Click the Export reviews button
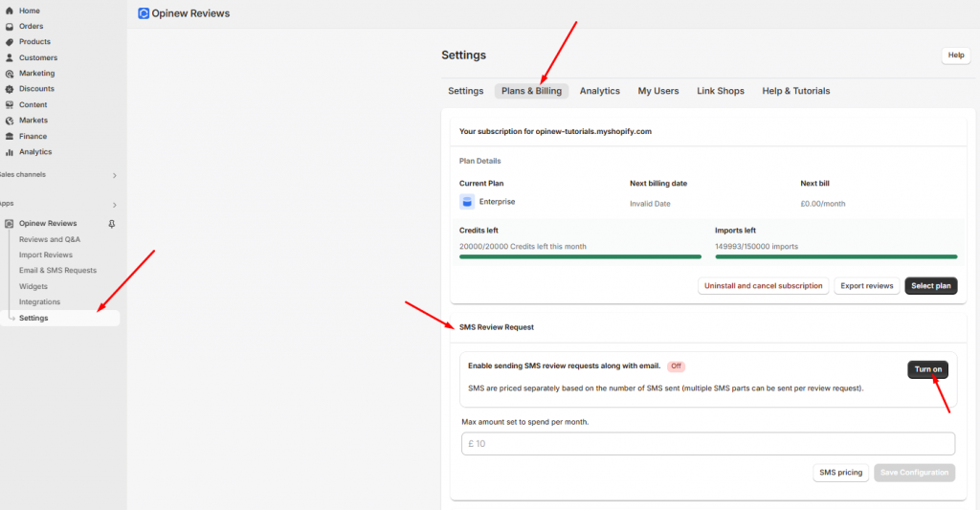 pyautogui.click(x=866, y=286)
